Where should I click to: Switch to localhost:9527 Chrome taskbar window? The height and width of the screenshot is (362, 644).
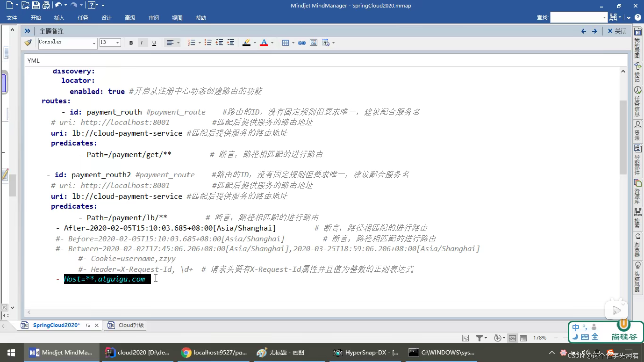(214, 352)
